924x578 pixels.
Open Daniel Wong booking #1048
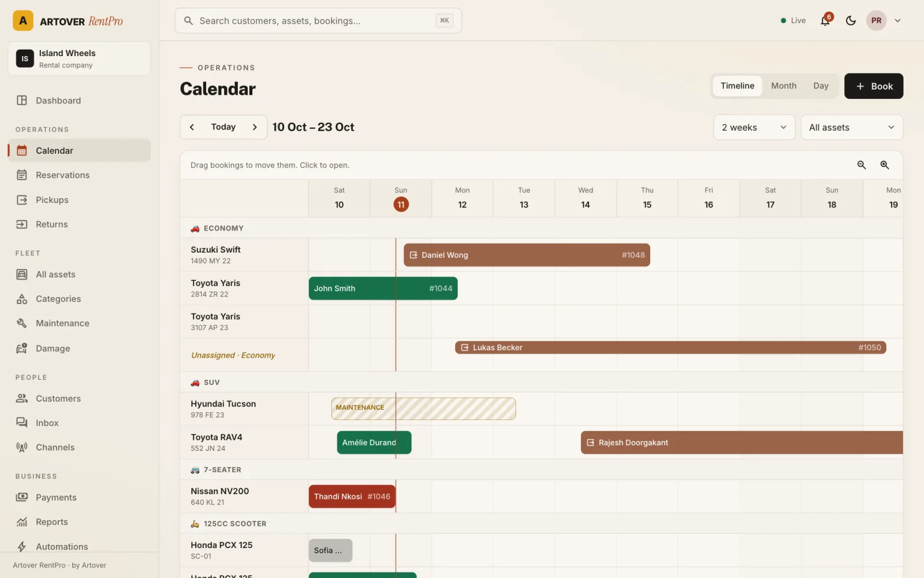527,255
